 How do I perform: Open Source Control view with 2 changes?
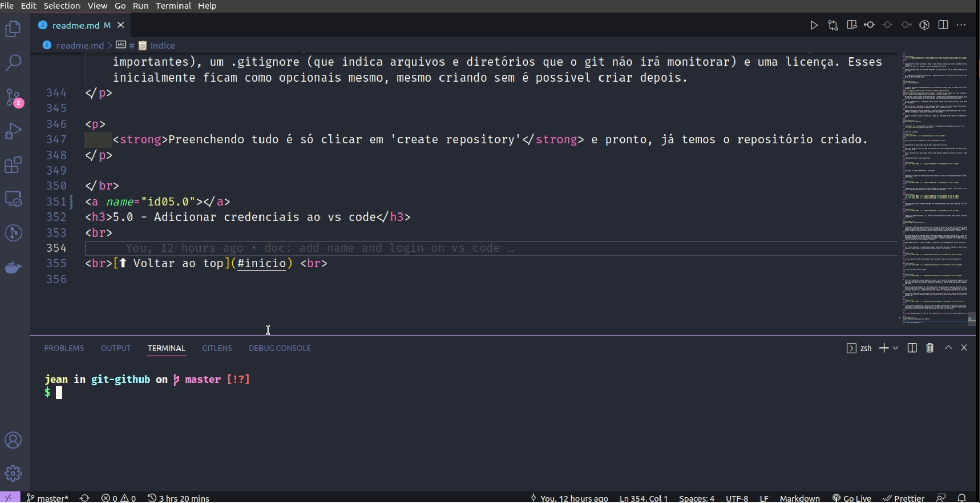[13, 98]
